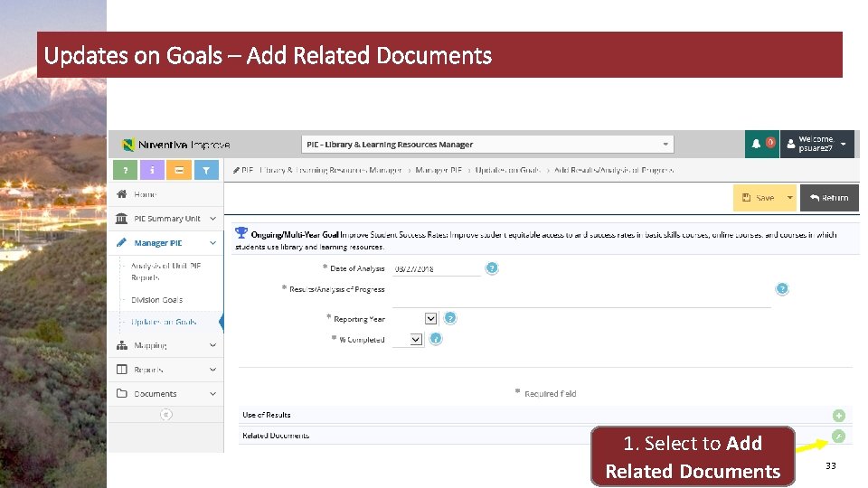Click the Return button
868x488 pixels.
point(829,198)
